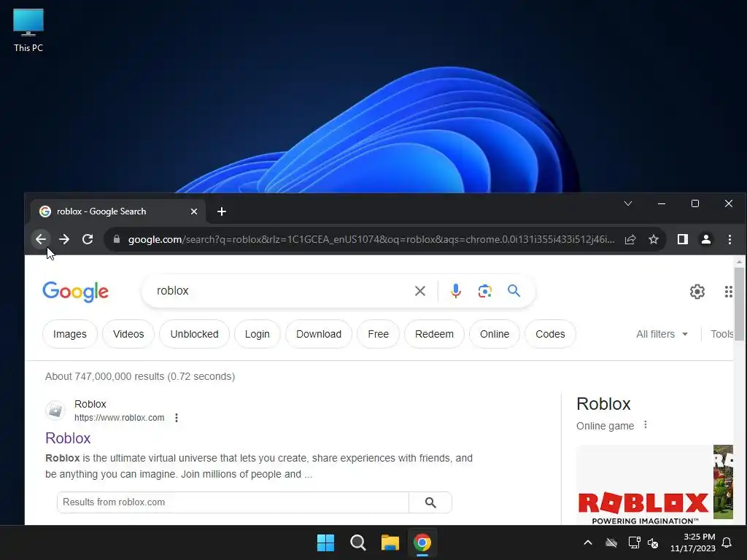Start voice search with the microphone
The width and height of the screenshot is (747, 560).
(455, 291)
